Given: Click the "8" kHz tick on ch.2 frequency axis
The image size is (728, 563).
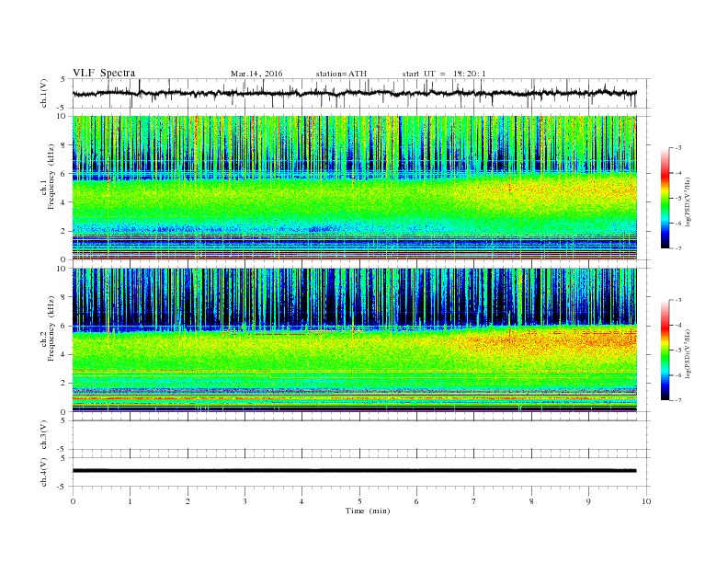Looking at the screenshot, I should (x=65, y=297).
